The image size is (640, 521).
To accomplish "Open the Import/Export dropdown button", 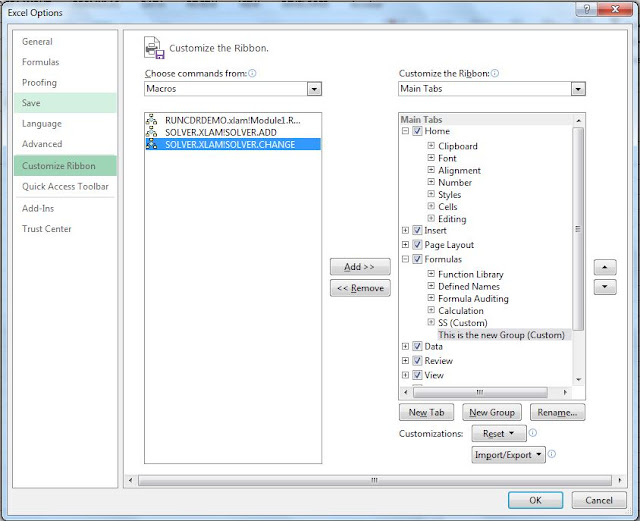I will (508, 454).
